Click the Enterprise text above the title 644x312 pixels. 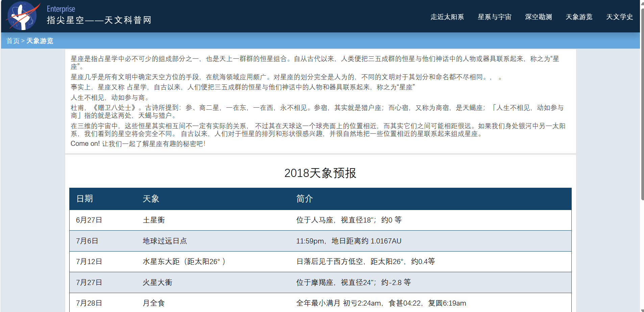(x=61, y=9)
